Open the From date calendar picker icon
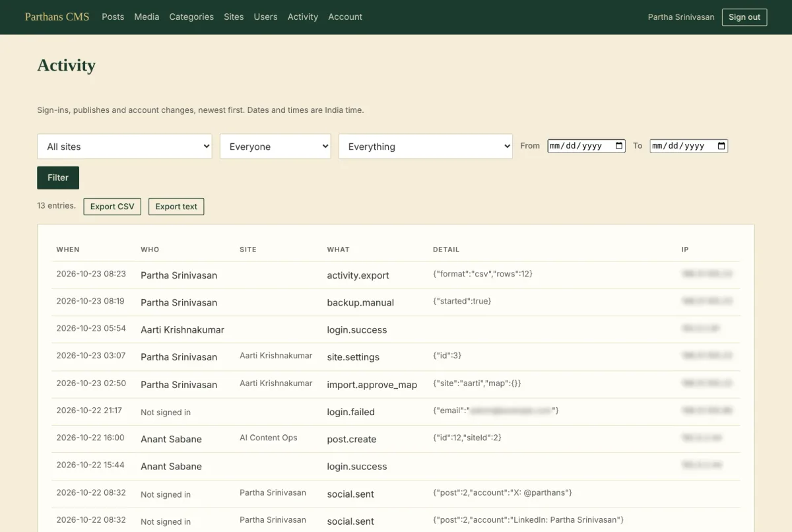 pyautogui.click(x=619, y=146)
